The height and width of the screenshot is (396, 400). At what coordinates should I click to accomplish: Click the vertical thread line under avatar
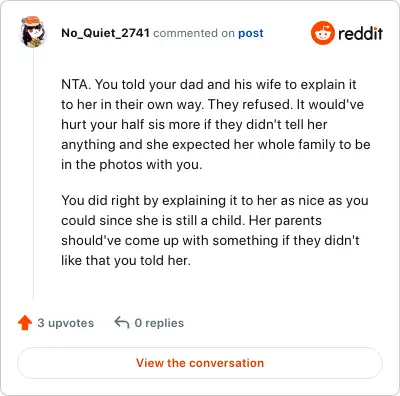[33, 173]
